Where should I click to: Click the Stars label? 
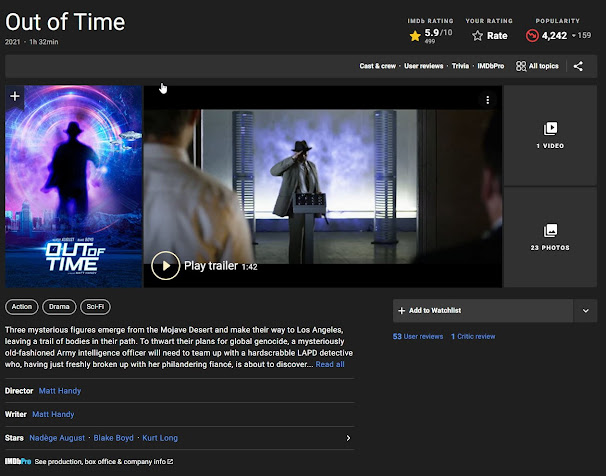click(x=14, y=438)
